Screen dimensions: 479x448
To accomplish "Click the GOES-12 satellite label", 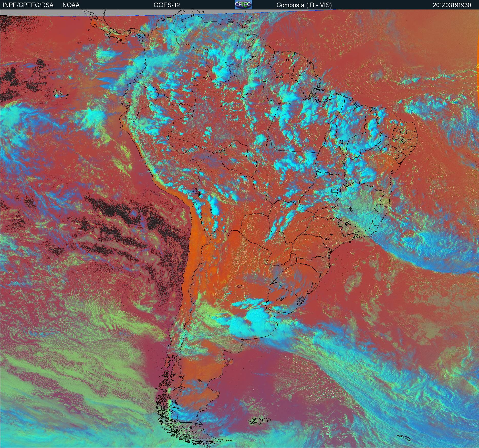I will (x=166, y=5).
